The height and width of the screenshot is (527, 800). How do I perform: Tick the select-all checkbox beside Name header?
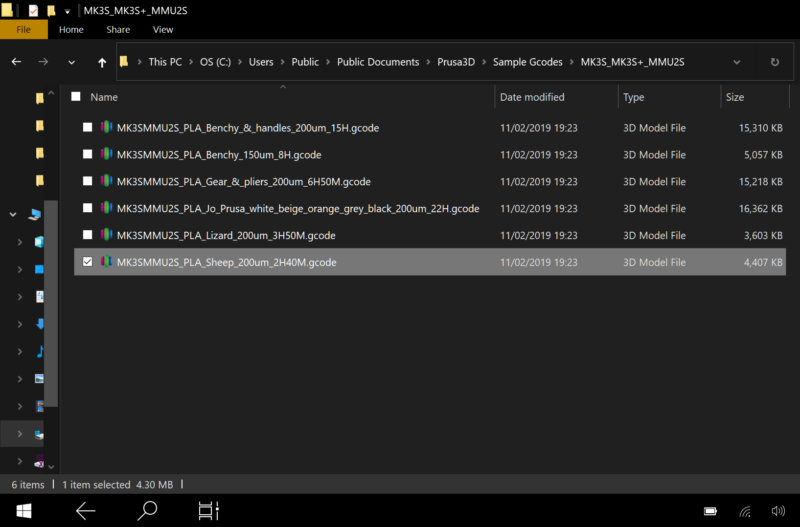pyautogui.click(x=76, y=97)
